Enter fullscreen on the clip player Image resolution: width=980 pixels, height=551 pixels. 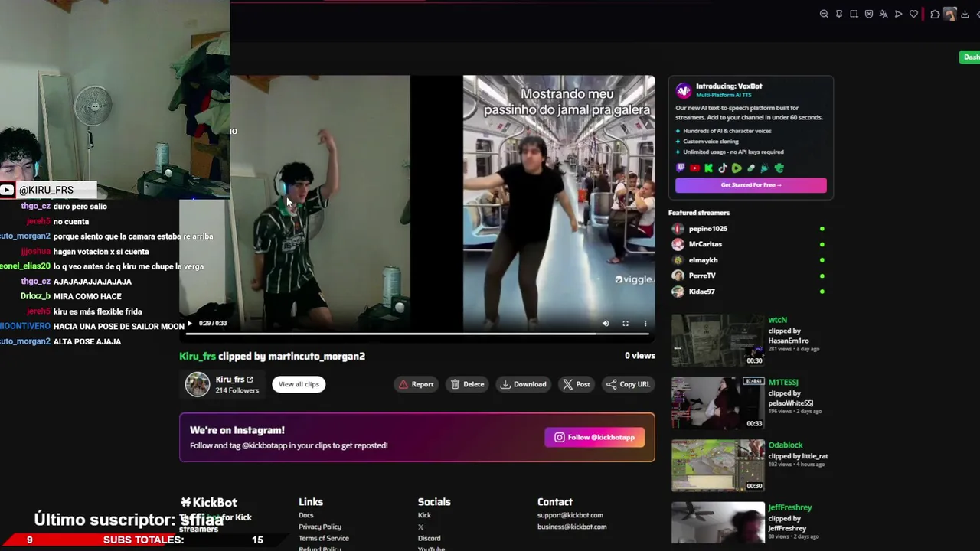point(626,324)
